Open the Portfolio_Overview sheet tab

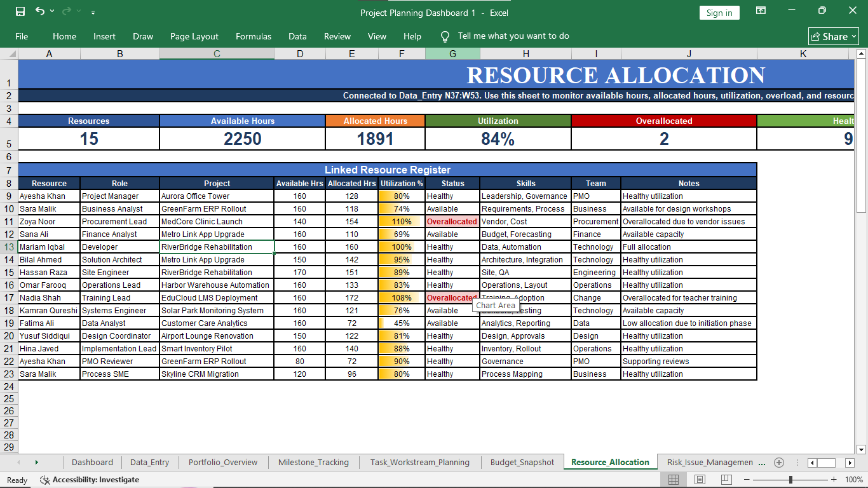(x=223, y=462)
